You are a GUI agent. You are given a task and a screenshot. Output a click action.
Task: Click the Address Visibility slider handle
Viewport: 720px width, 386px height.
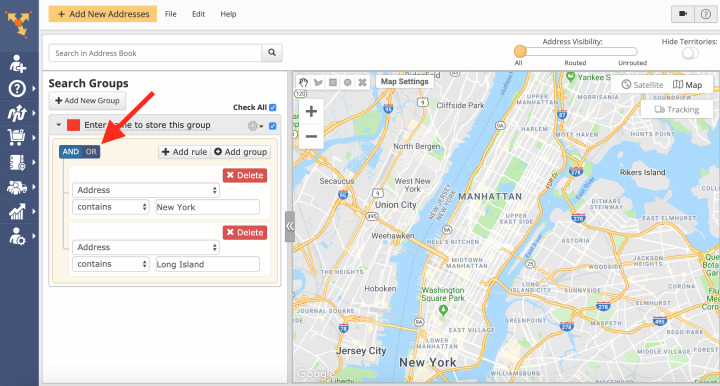(520, 51)
